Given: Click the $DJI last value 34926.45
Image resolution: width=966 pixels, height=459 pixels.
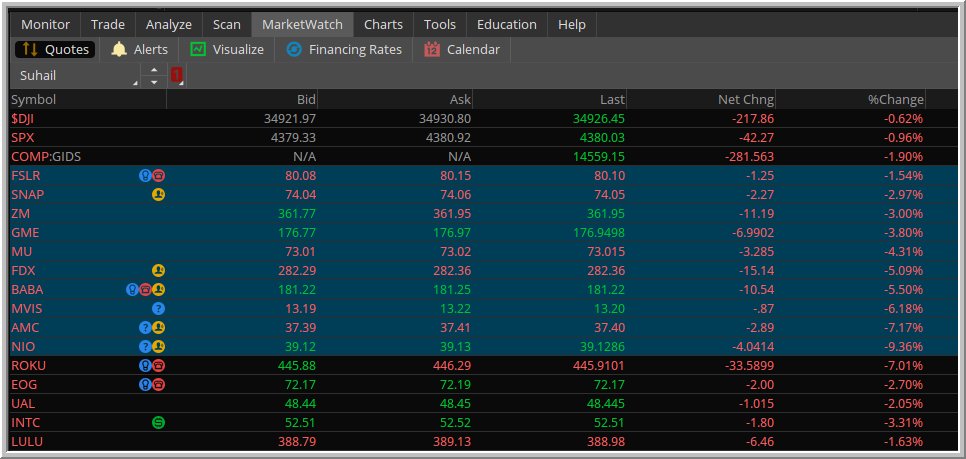Looking at the screenshot, I should pyautogui.click(x=599, y=119).
